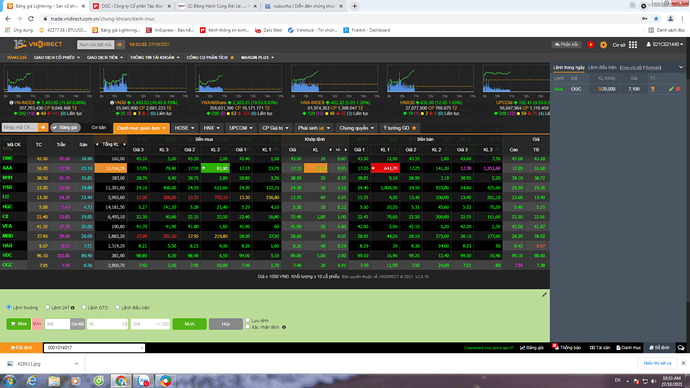The width and height of the screenshot is (690, 388).
Task: Click the orange plus button to add a stock code
Action: click(43, 127)
